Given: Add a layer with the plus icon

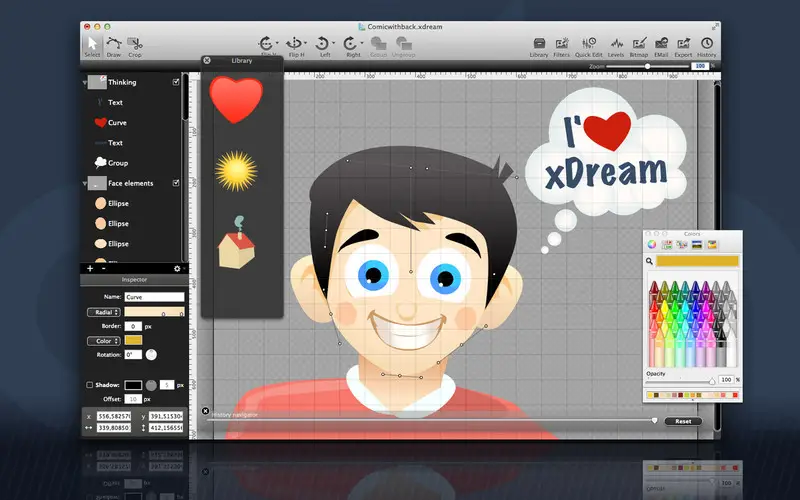Looking at the screenshot, I should tap(90, 268).
